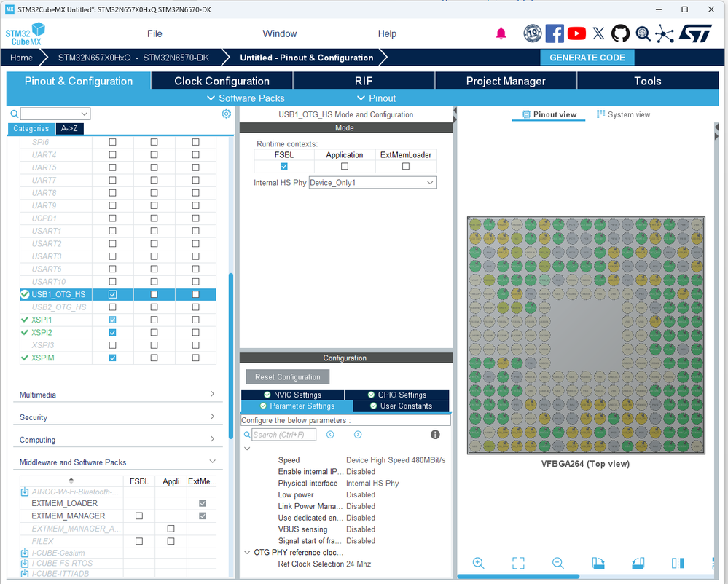Check FILEX Appli checkbox
This screenshot has height=584, width=728.
171,541
